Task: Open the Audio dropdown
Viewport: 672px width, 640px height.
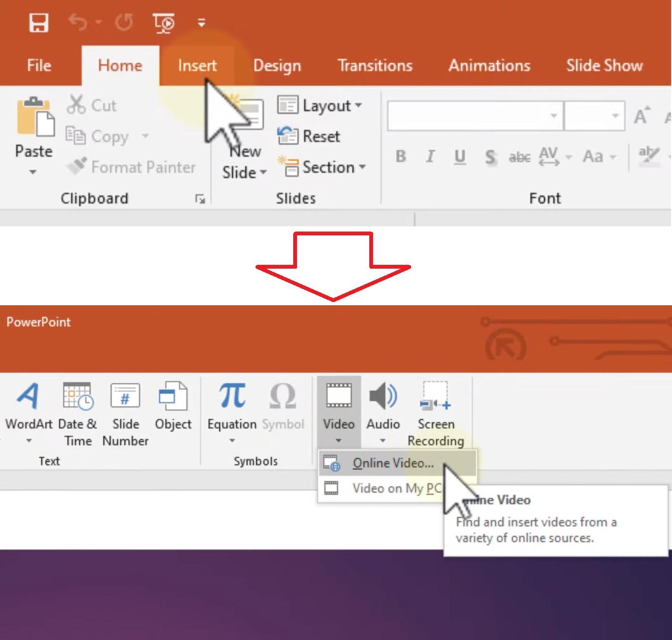Action: point(383,441)
